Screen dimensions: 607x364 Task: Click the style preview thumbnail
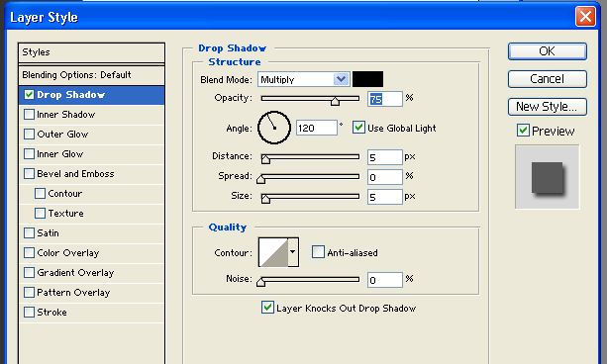[547, 177]
